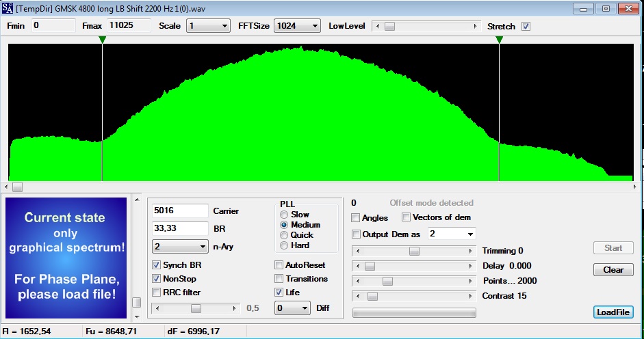Click the right green frequency marker triangle

[499, 40]
